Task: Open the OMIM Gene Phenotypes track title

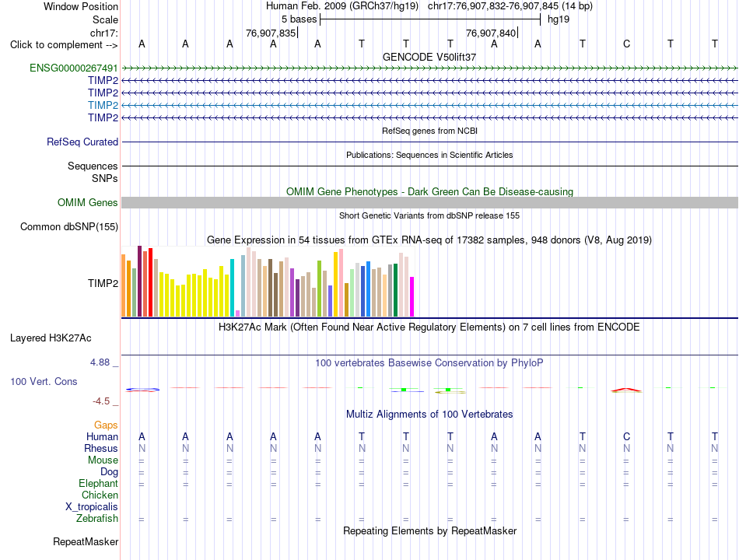Action: click(429, 192)
